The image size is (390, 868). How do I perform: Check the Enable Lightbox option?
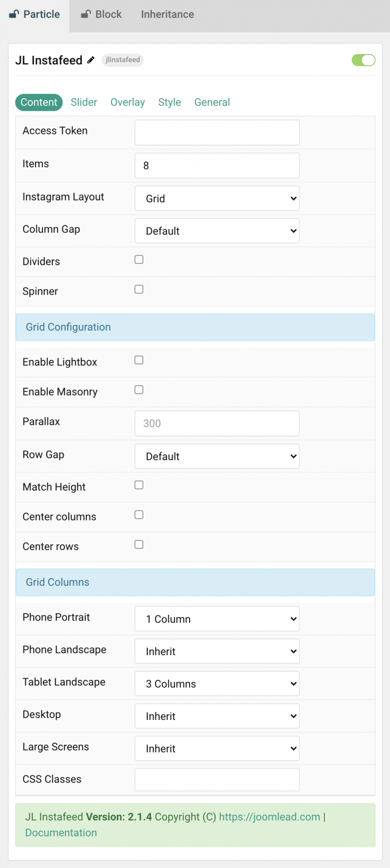click(x=139, y=360)
